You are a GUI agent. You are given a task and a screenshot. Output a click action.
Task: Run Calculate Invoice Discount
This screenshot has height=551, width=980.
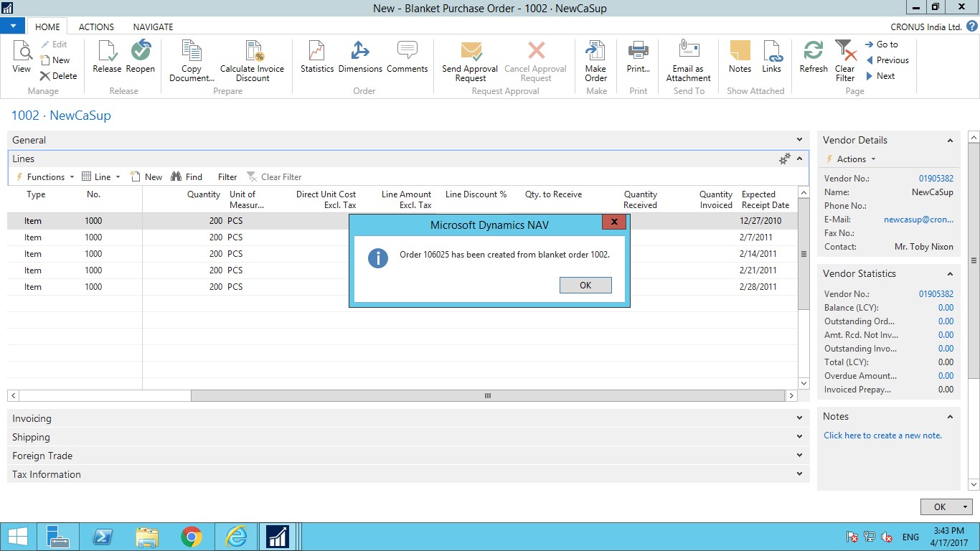click(253, 61)
